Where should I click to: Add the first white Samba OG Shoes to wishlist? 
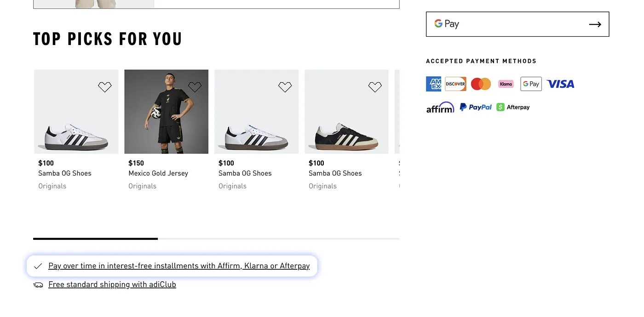(x=104, y=87)
